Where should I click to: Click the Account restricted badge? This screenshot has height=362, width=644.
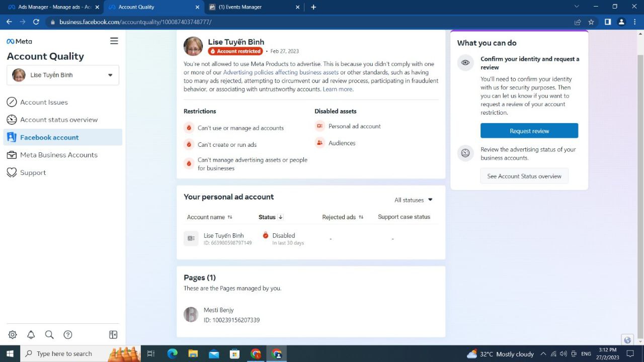[x=235, y=51]
